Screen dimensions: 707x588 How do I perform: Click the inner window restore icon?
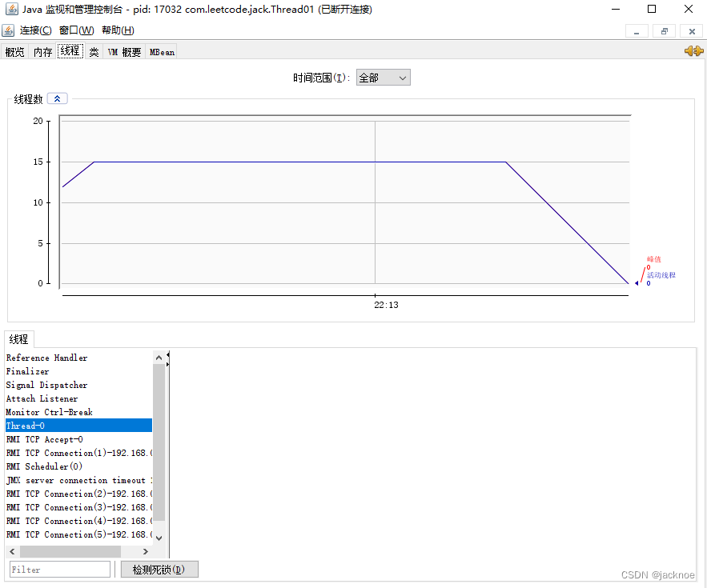[665, 30]
